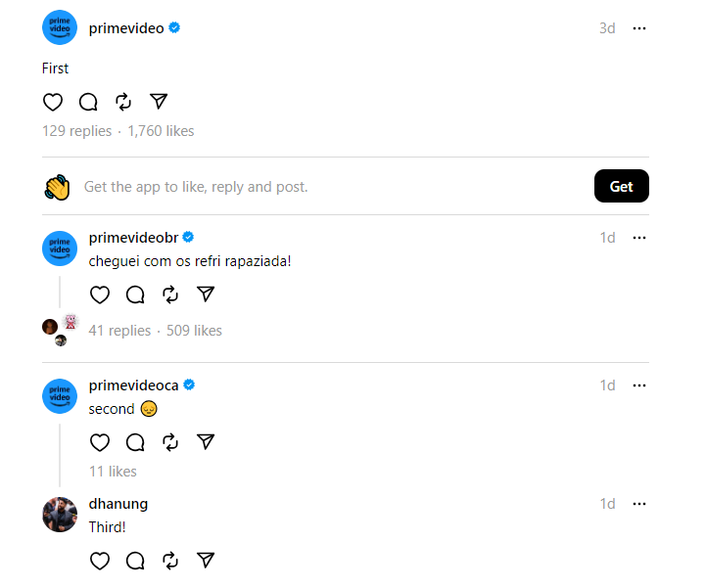Reply to dhanung's 'Third!' comment

tap(135, 561)
